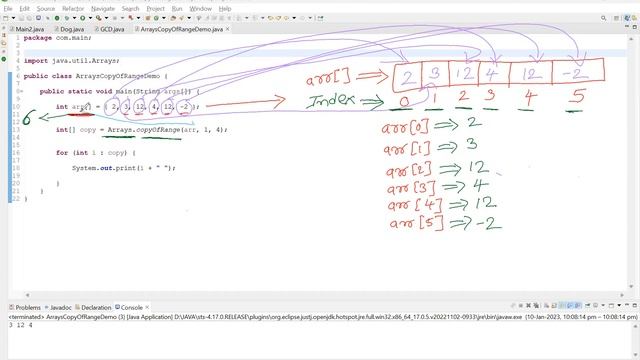Close the Console view tab

pyautogui.click(x=147, y=307)
